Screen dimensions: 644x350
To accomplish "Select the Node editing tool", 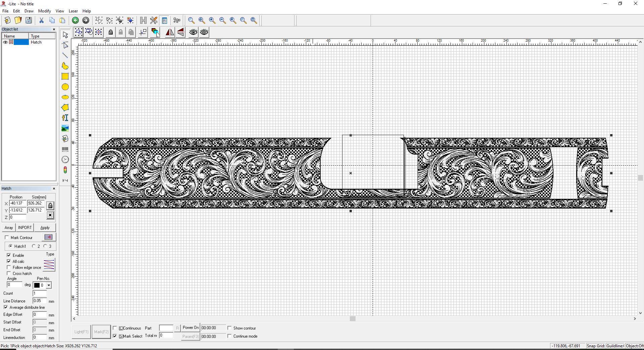I will (65, 45).
